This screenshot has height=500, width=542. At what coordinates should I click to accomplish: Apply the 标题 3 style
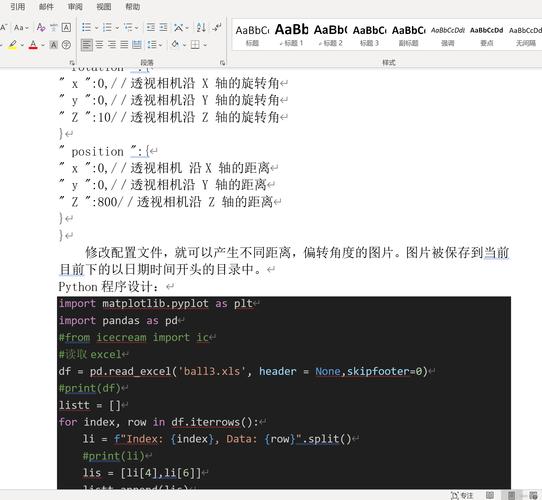coord(370,36)
